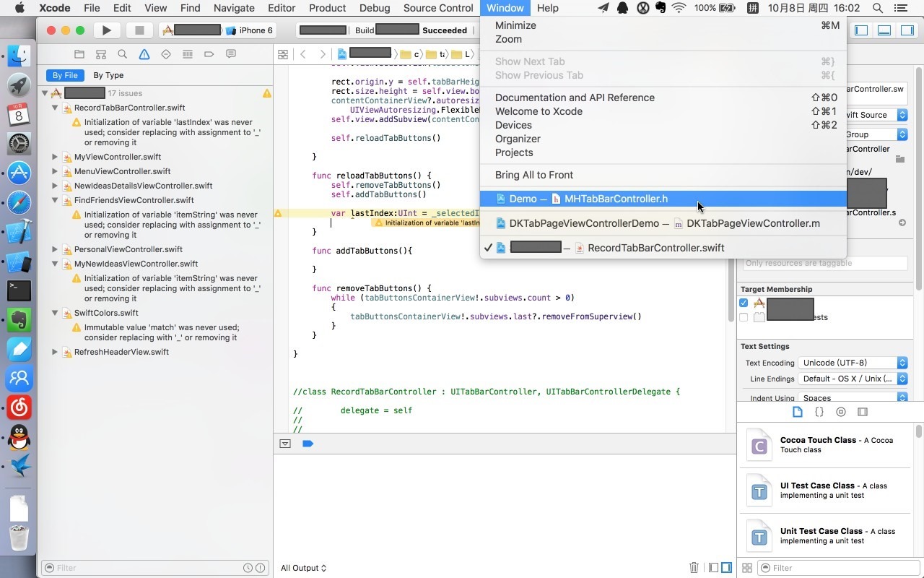Open the Line Endings dropdown
The image size is (924, 578).
pyautogui.click(x=853, y=379)
